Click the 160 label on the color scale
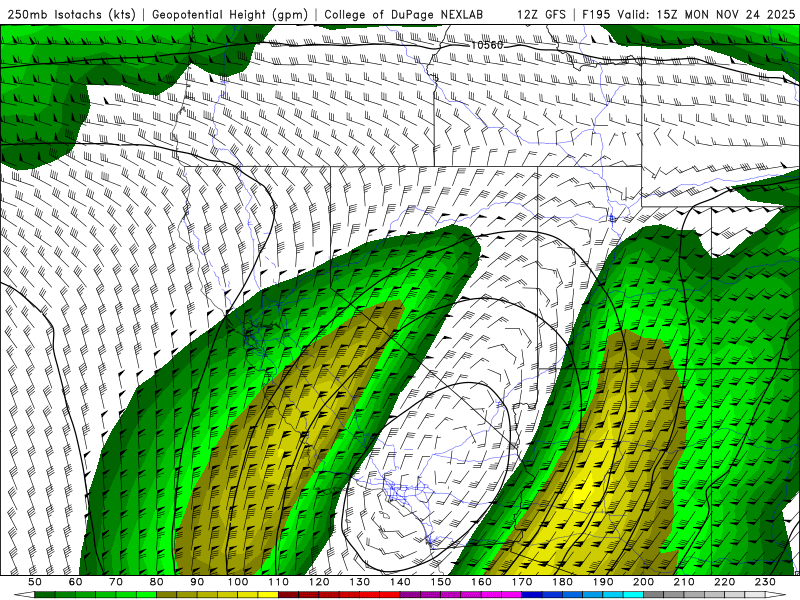Viewport: 800px width, 600px height. click(x=481, y=582)
